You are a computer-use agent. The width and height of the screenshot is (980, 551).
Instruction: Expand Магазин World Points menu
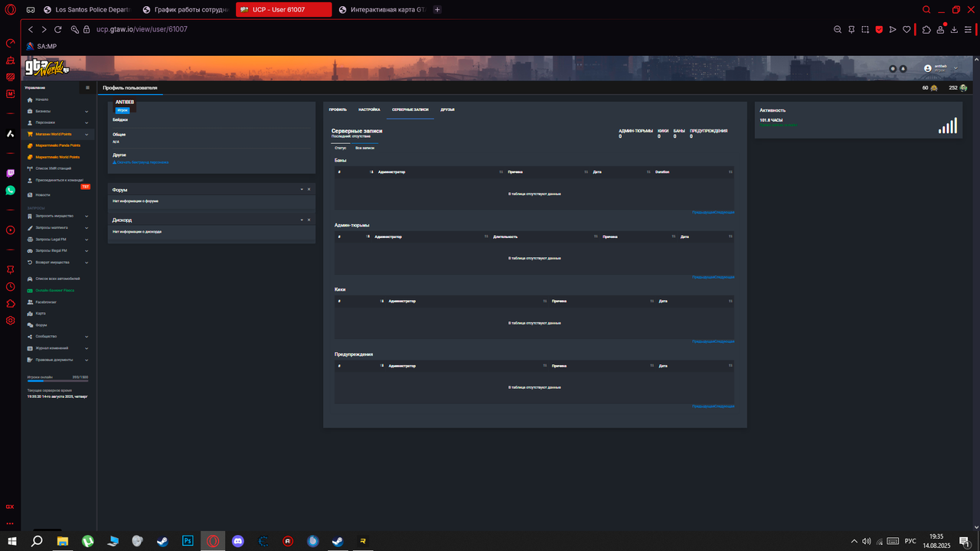point(58,134)
